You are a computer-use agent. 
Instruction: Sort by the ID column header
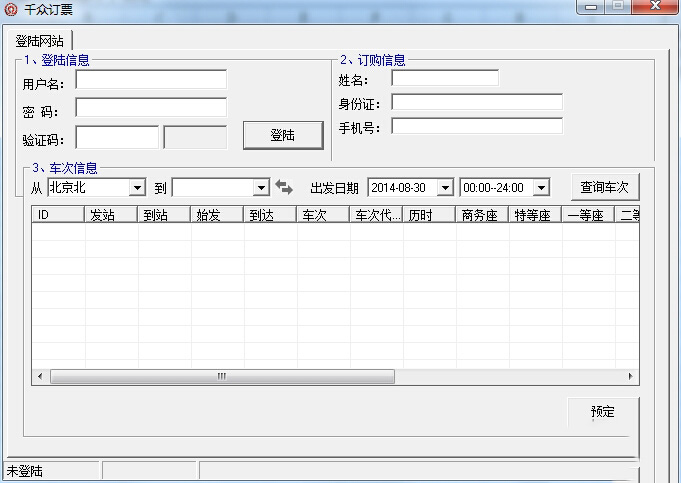[x=58, y=215]
